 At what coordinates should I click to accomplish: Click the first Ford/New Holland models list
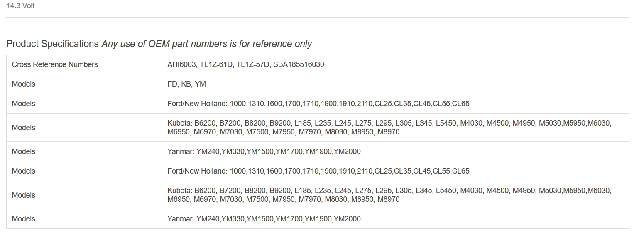(x=318, y=104)
